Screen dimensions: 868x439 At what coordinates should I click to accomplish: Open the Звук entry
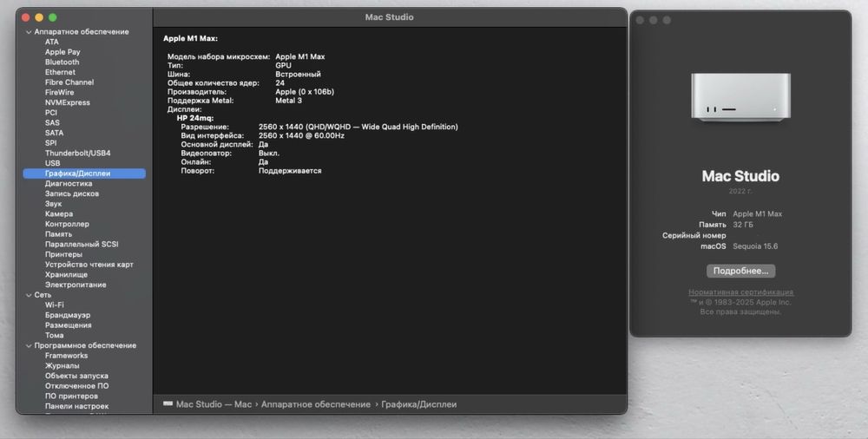53,204
